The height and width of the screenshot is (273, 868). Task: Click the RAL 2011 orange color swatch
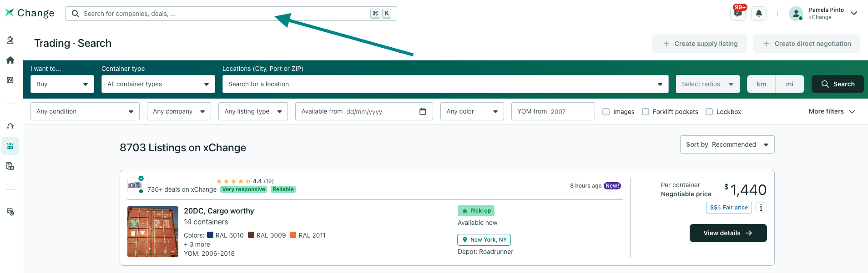click(x=293, y=235)
